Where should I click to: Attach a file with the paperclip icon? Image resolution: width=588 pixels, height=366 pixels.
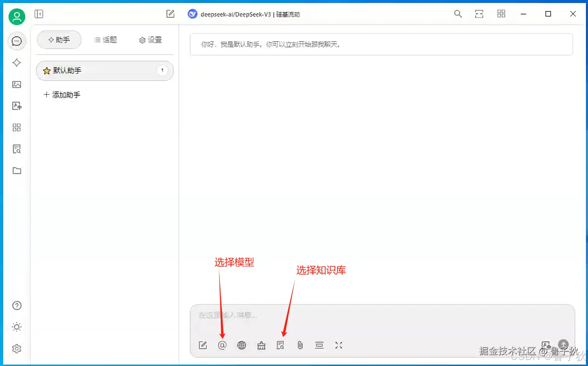pyautogui.click(x=300, y=345)
